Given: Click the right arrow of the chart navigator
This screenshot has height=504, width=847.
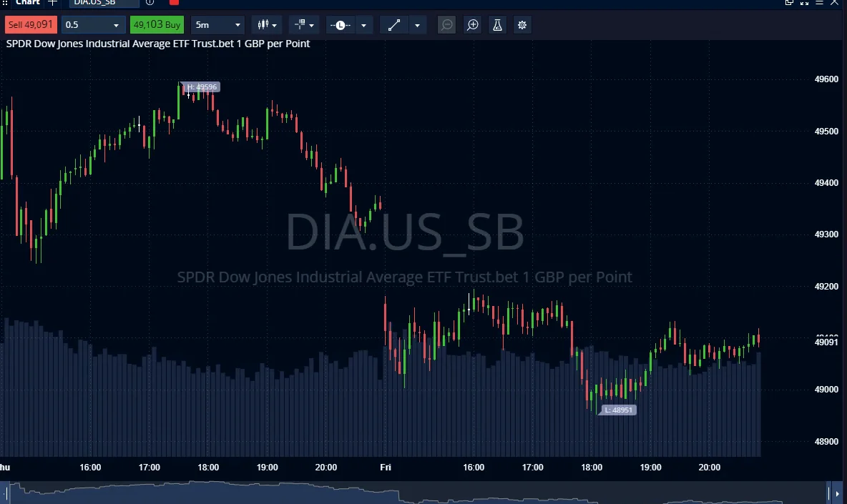Looking at the screenshot, I should [x=838, y=493].
